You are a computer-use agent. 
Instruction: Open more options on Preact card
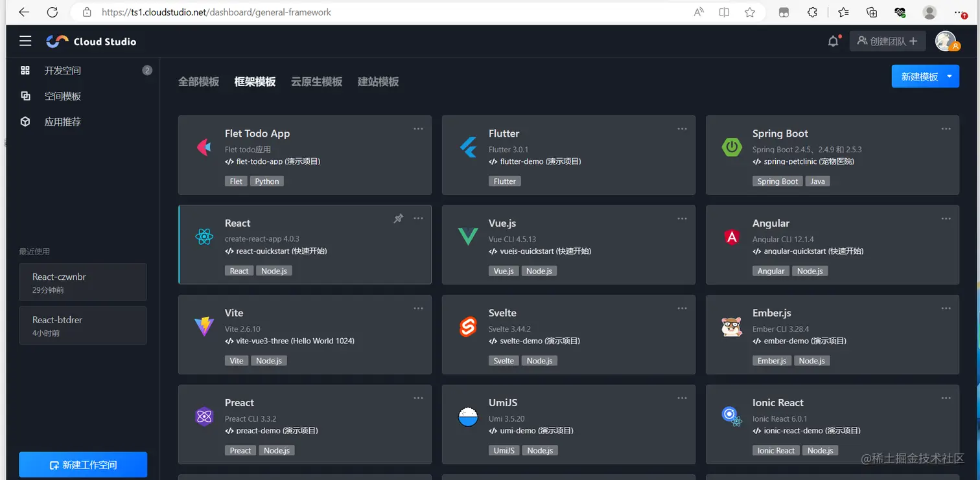419,398
